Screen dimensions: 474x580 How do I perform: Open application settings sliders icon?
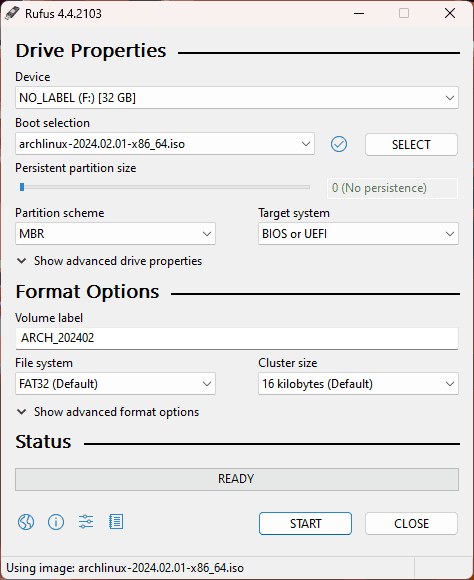(x=86, y=522)
